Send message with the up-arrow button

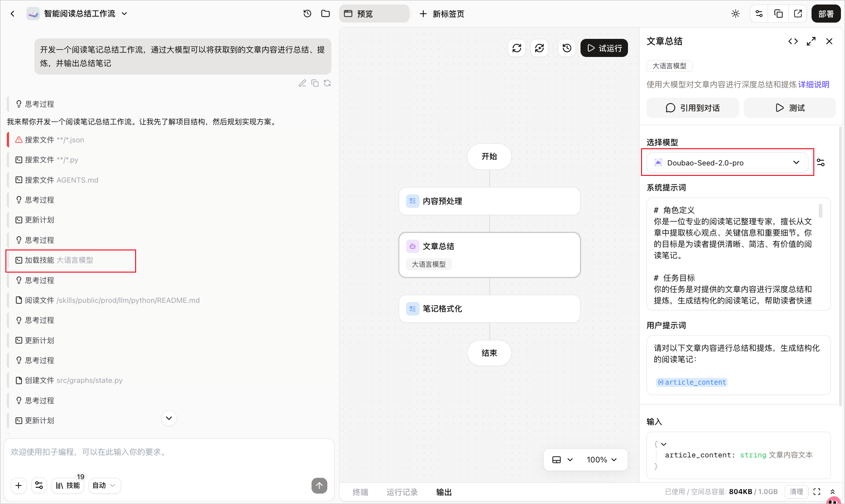click(319, 485)
